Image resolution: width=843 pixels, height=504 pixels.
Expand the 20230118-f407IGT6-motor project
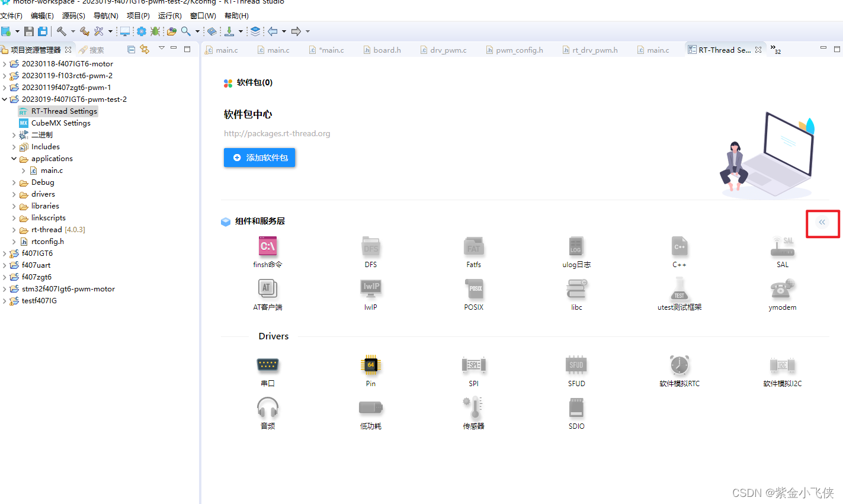point(5,64)
